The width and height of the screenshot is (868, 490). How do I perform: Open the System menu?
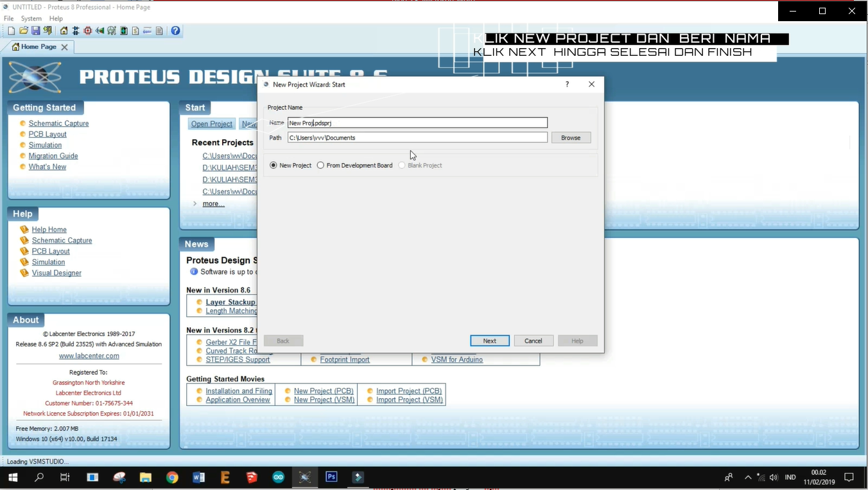[31, 19]
